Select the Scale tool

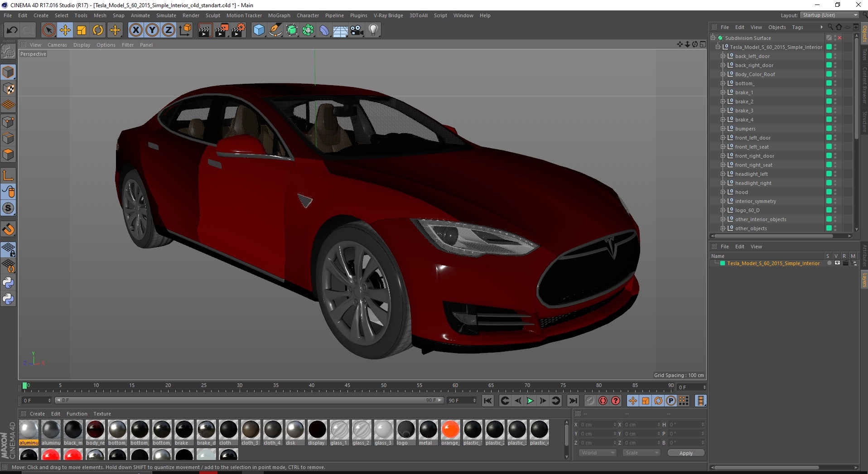tap(82, 30)
